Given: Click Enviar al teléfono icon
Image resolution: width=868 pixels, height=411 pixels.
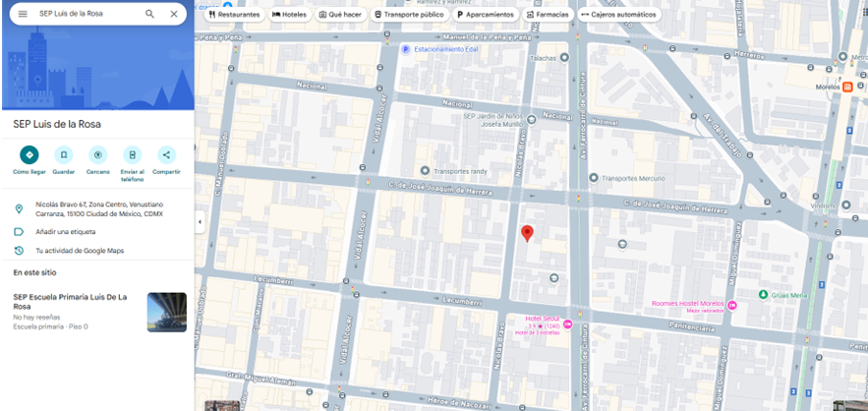Looking at the screenshot, I should coord(133,154).
